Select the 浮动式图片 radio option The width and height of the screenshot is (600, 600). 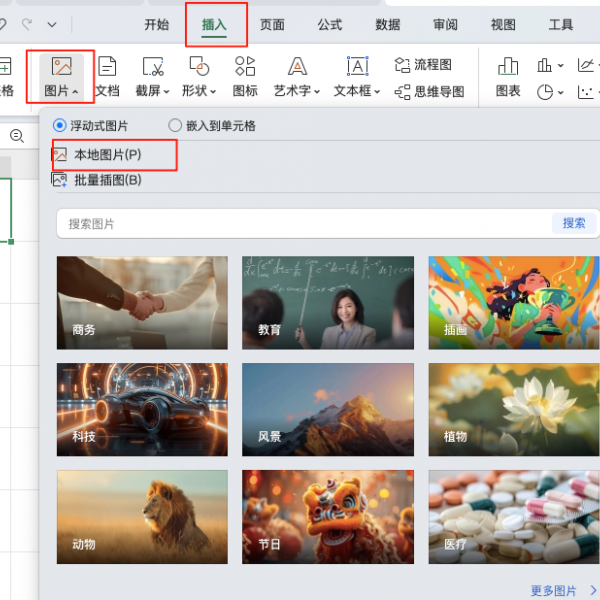[x=60, y=126]
